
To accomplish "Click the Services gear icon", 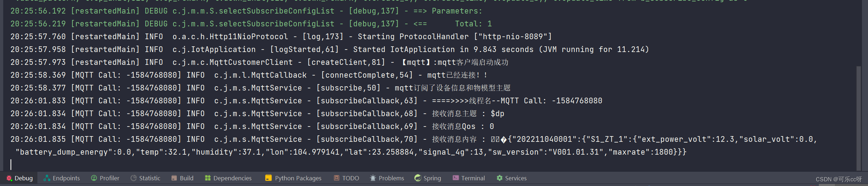I will pos(500,178).
